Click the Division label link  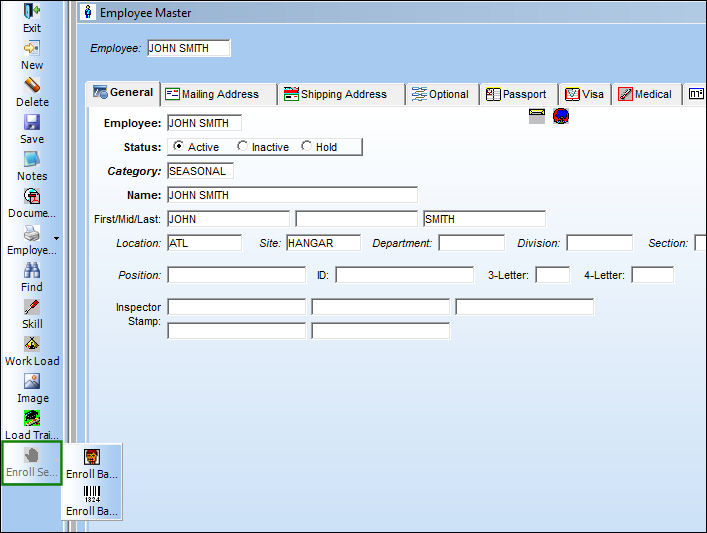coord(538,244)
